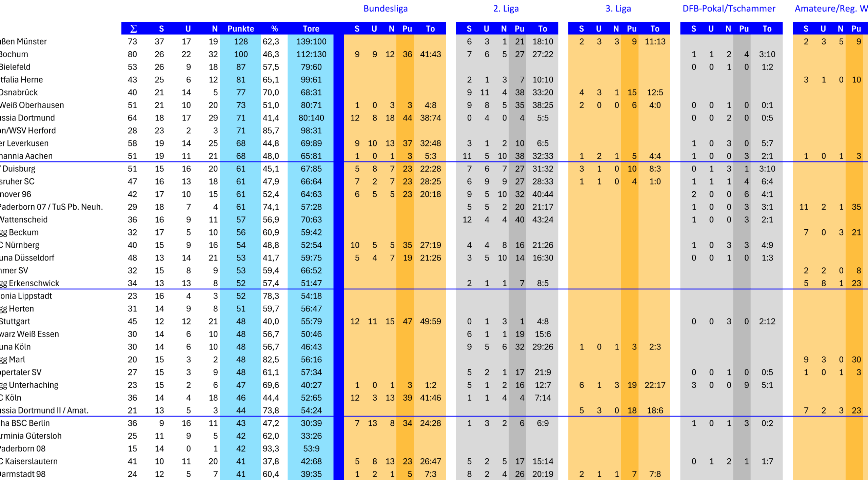This screenshot has width=868, height=480.
Task: Select the 2:12 DFB-Pokal goals cell
Action: [x=767, y=321]
